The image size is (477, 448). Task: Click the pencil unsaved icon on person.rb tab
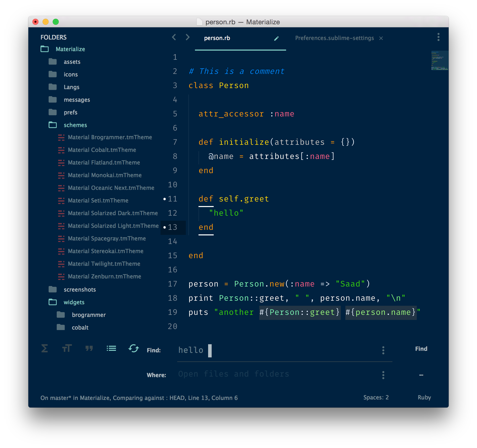[276, 38]
